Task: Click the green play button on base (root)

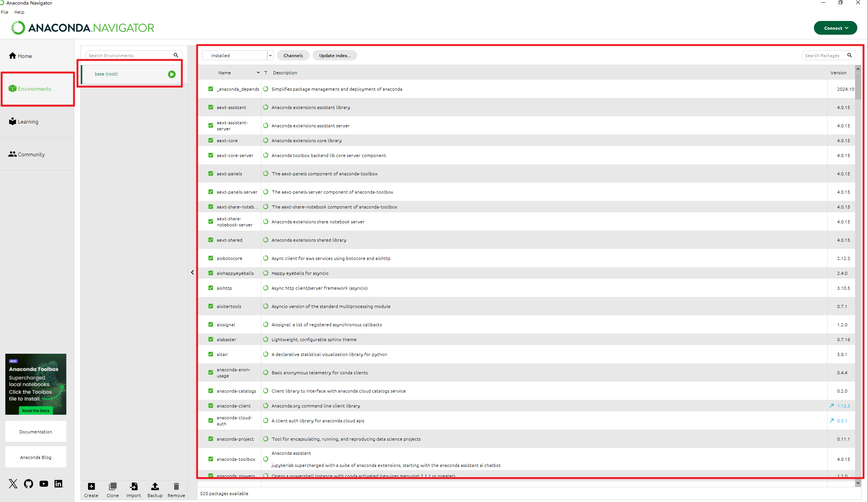Action: [x=172, y=74]
